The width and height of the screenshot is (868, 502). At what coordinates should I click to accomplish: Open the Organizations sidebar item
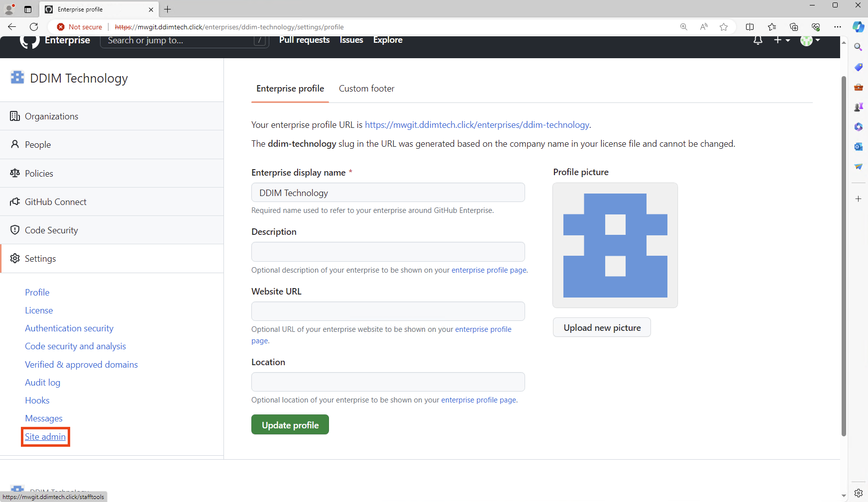point(111,116)
